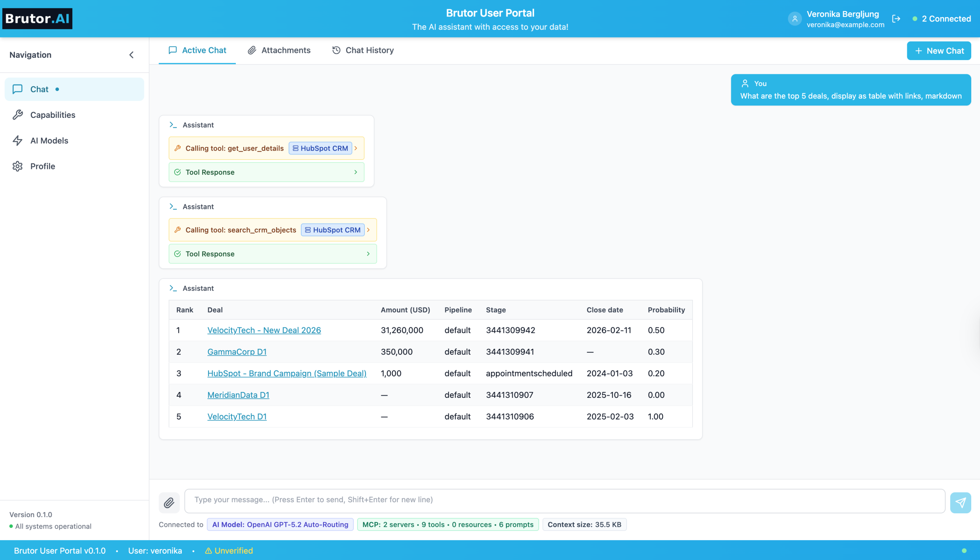This screenshot has width=980, height=560.
Task: Expand the search_crm_objects tool call details
Action: [x=368, y=230]
